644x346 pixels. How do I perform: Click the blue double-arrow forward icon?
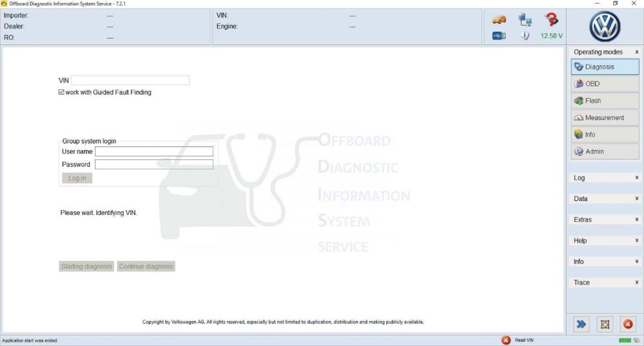pyautogui.click(x=581, y=324)
